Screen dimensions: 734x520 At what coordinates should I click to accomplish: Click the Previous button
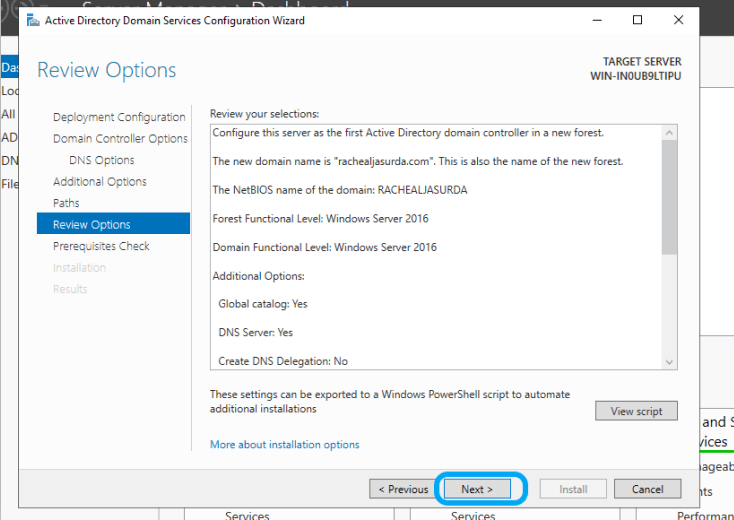click(x=403, y=489)
